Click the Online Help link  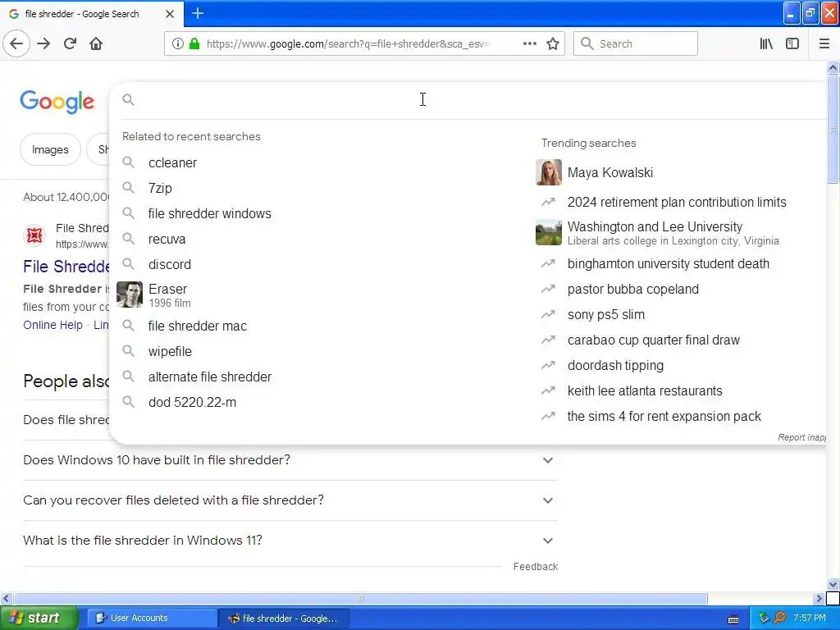[53, 325]
